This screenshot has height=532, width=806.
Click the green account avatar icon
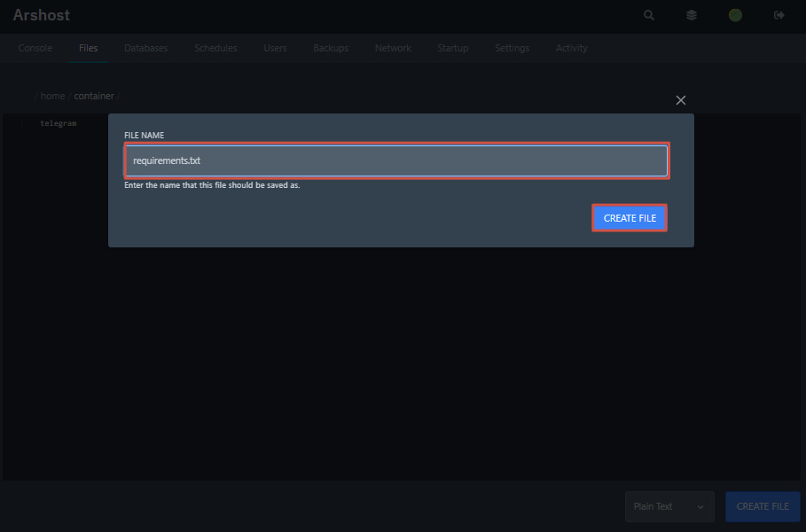coord(735,15)
